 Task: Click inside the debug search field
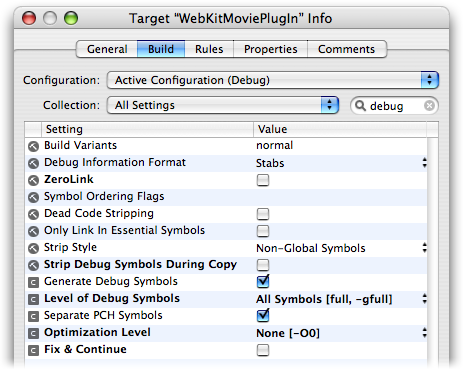395,106
